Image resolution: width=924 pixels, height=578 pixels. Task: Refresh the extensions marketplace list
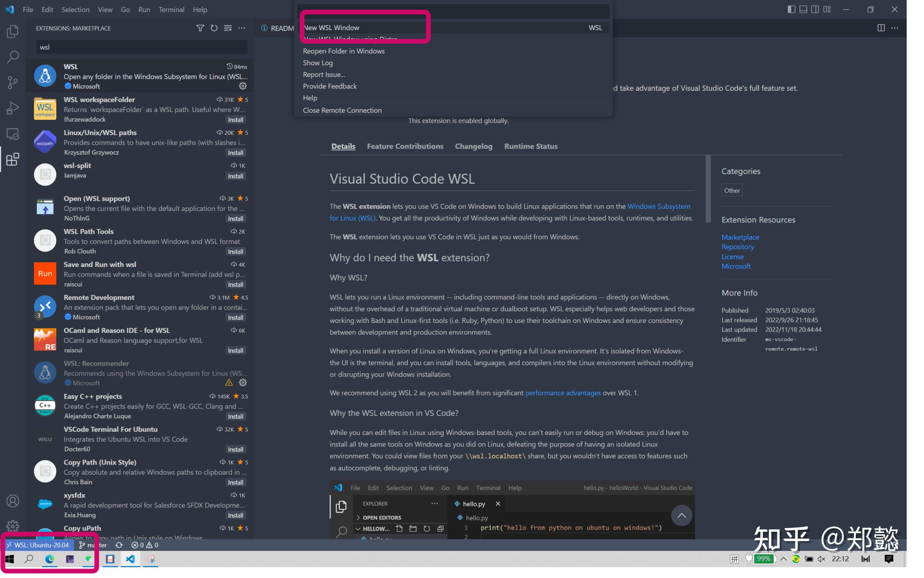pos(214,28)
